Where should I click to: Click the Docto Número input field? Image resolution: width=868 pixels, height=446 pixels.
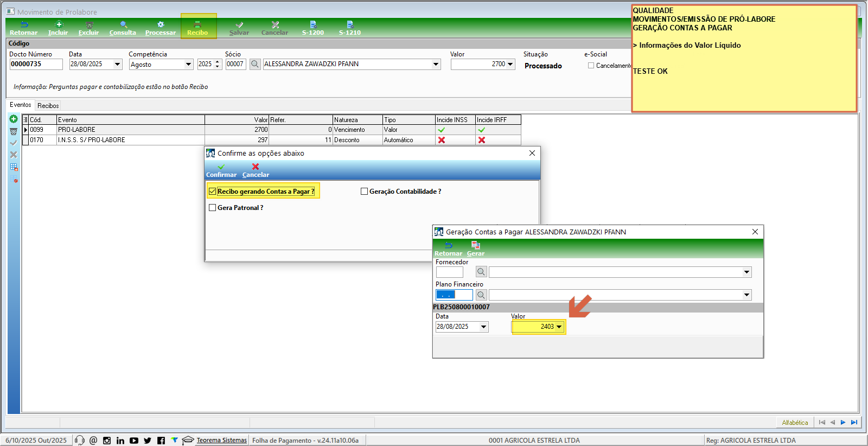(36, 64)
